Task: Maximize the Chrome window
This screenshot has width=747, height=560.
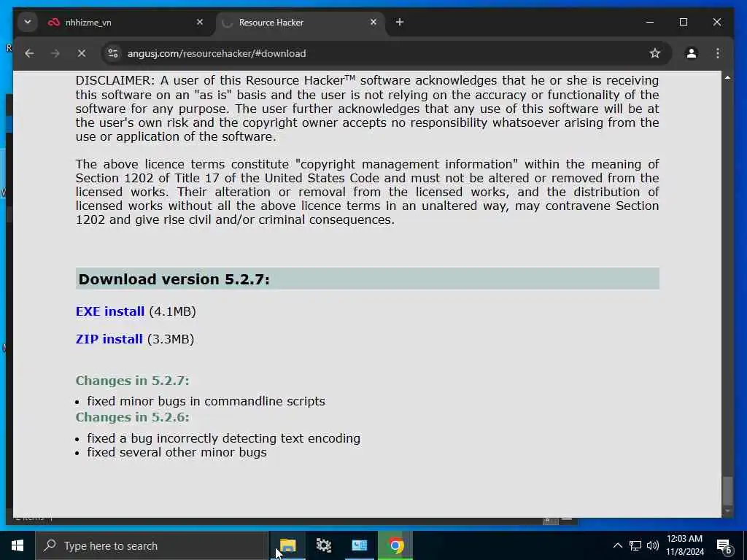Action: (683, 22)
